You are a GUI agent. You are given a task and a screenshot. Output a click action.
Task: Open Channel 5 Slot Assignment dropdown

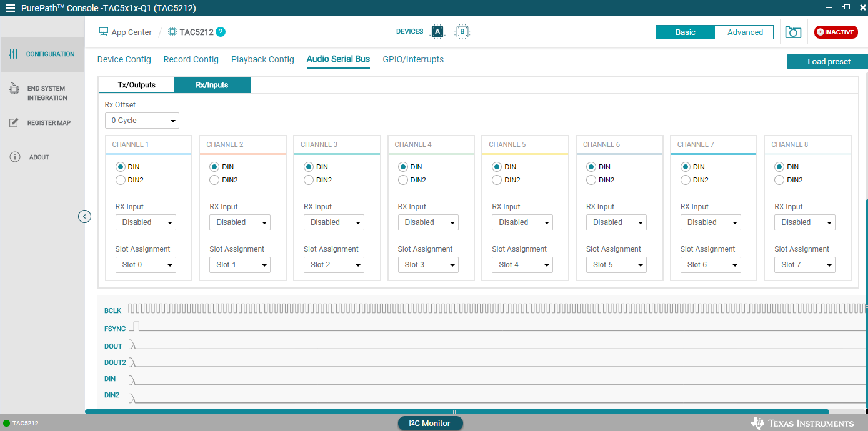(522, 265)
